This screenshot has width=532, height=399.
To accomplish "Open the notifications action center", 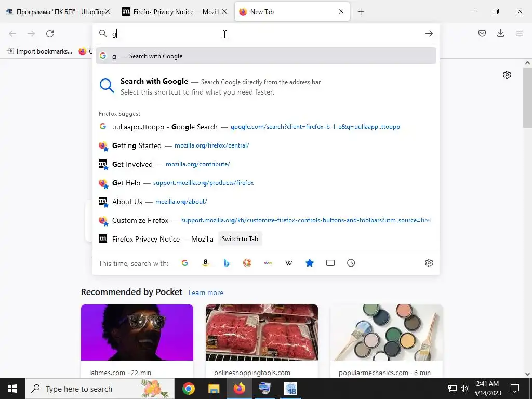I will (515, 389).
